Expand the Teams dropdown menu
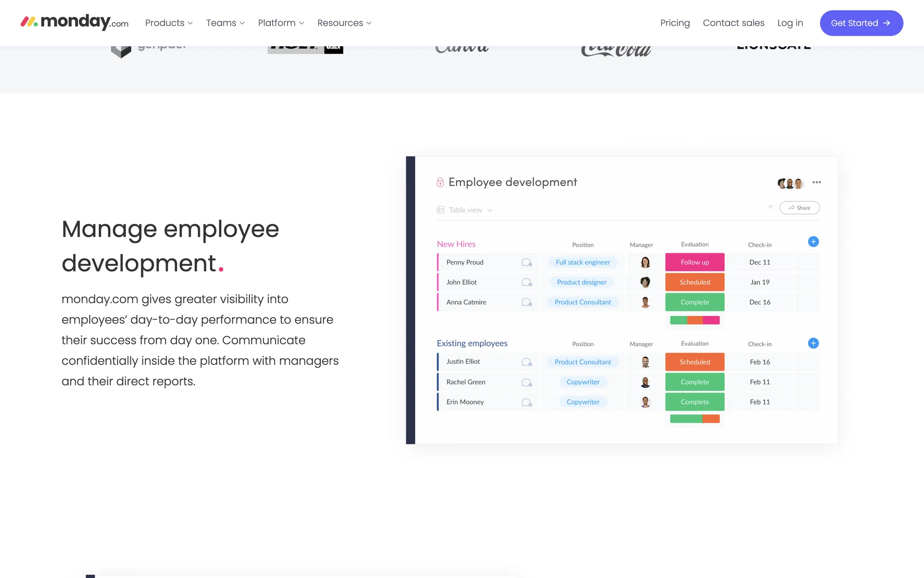924x578 pixels. pyautogui.click(x=225, y=23)
